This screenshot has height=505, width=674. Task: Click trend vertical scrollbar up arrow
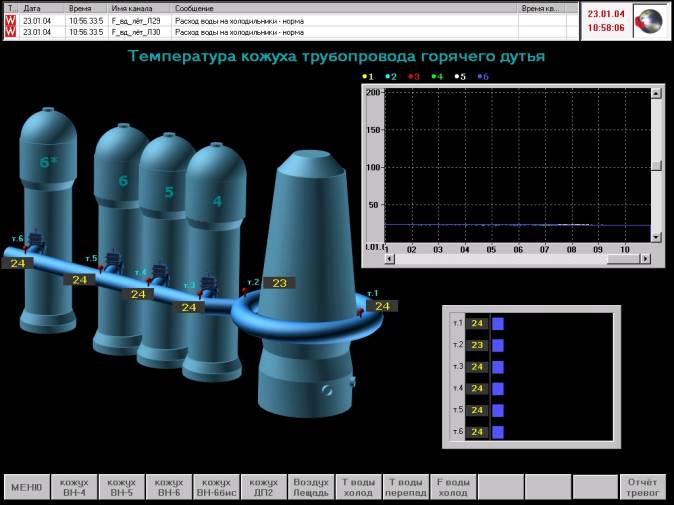click(x=656, y=93)
